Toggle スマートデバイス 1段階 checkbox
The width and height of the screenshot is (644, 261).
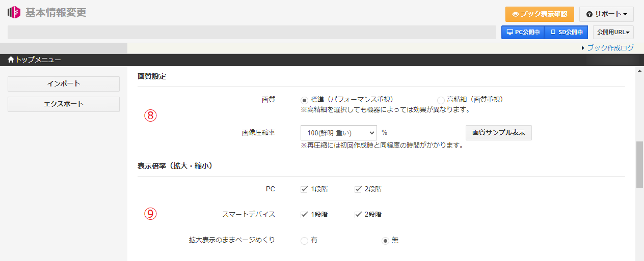coord(305,215)
